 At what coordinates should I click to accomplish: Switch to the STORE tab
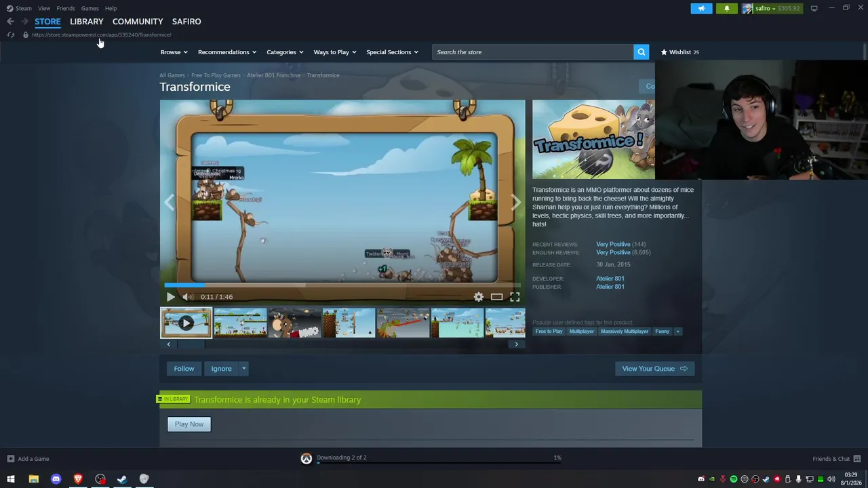coord(47,22)
